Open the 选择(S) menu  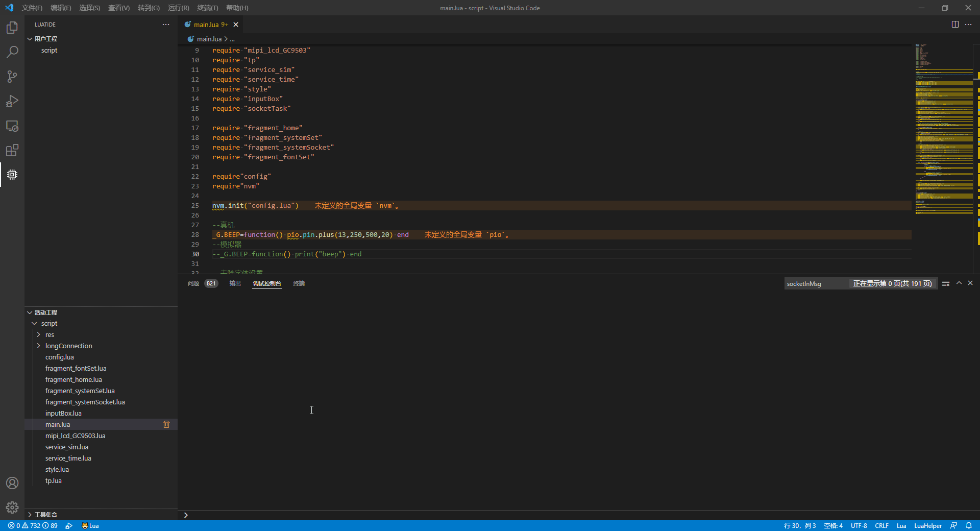click(90, 8)
